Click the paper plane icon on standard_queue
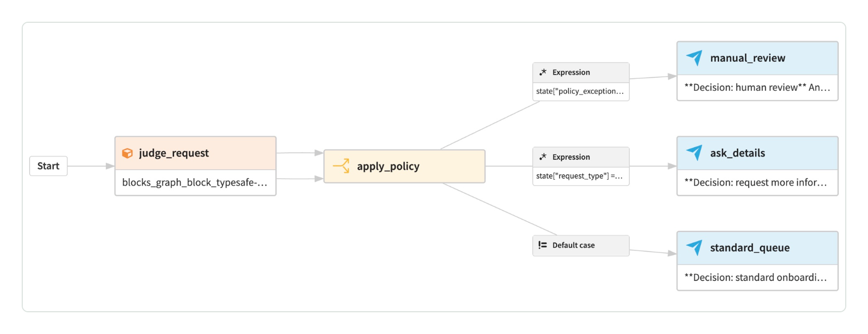868x334 pixels. point(694,248)
